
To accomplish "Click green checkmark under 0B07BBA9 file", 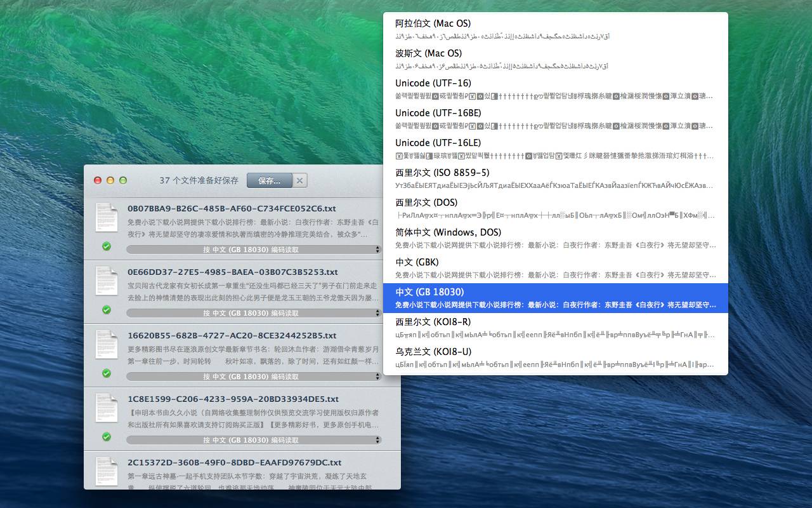I will click(x=107, y=246).
